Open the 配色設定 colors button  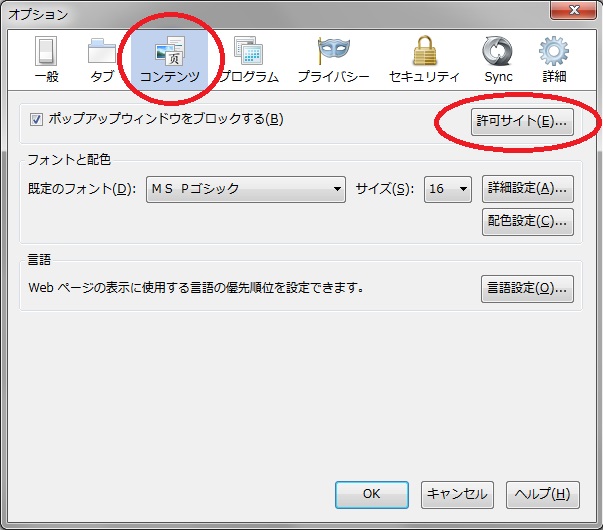click(527, 221)
